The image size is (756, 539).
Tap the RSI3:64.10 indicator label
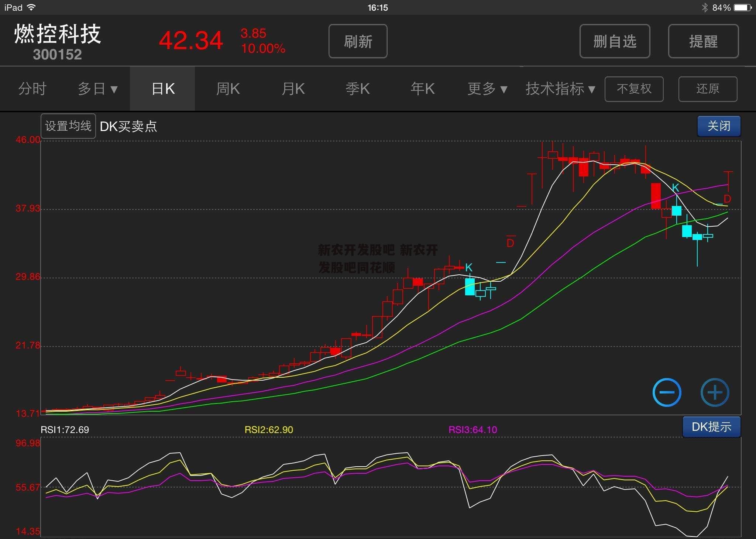click(x=472, y=430)
